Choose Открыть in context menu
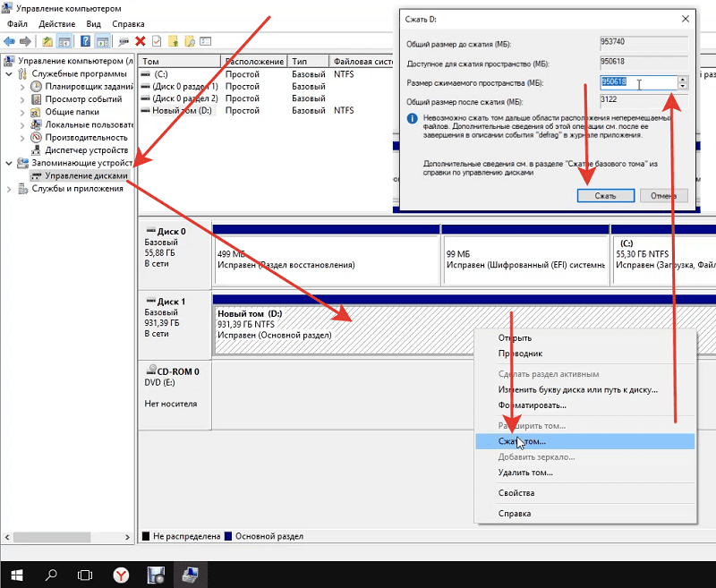The height and width of the screenshot is (588, 716). (x=585, y=337)
